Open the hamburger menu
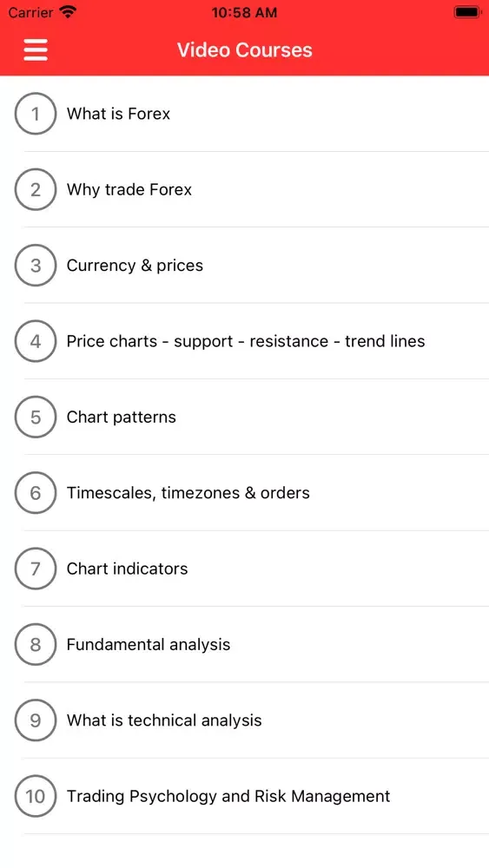Screen dimensions: 489x868 pyautogui.click(x=36, y=49)
